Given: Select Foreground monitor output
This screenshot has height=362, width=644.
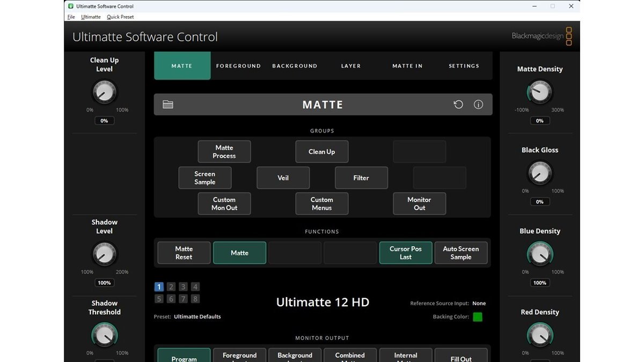Looking at the screenshot, I should (239, 355).
